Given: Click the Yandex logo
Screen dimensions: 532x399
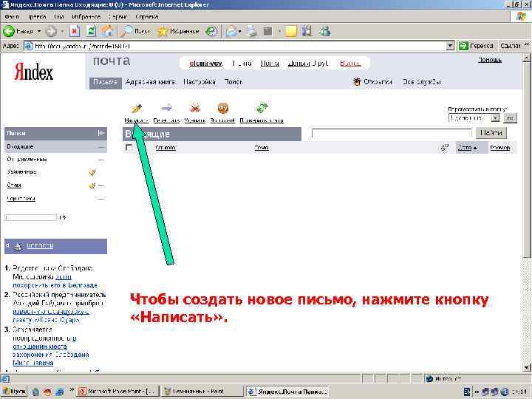Looking at the screenshot, I should pos(33,72).
